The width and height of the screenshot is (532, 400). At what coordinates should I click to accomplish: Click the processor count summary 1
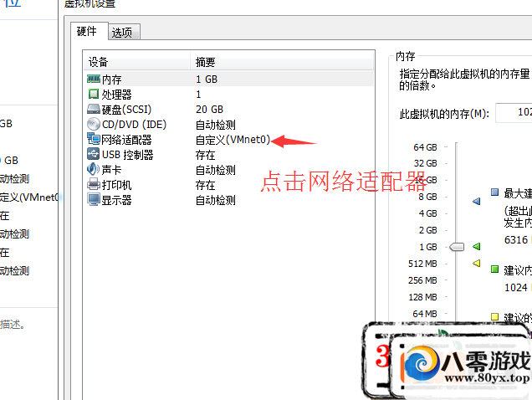pos(198,94)
